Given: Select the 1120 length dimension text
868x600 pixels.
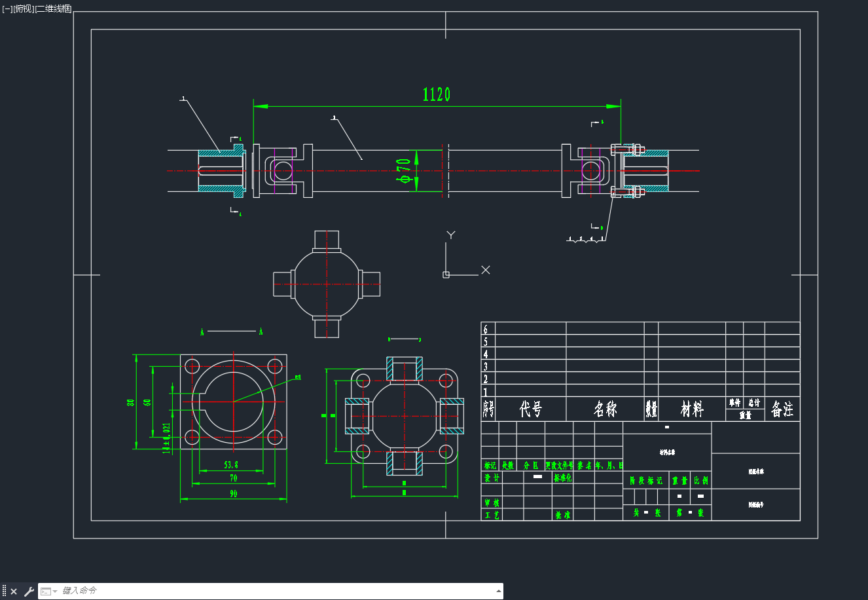Looking at the screenshot, I should click(x=436, y=94).
